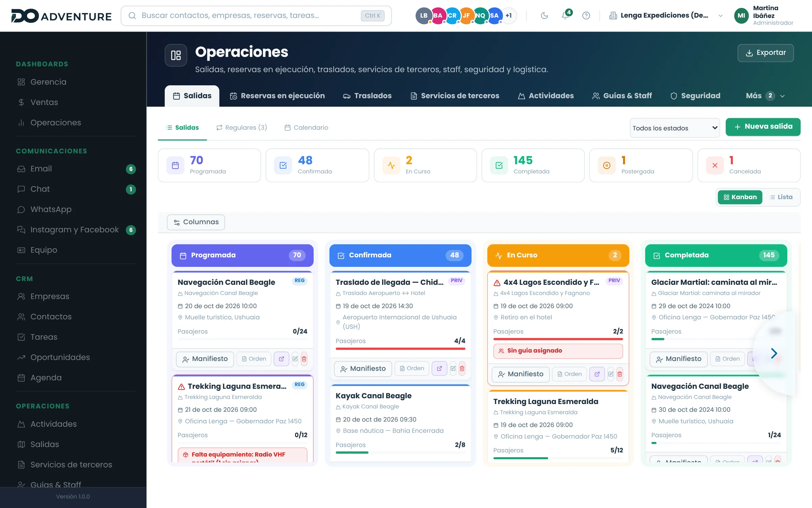Open the Regulares (3) sub-tab

tap(242, 128)
